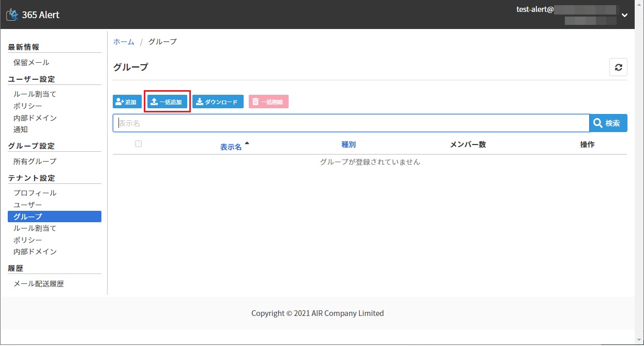Click the 一括削除 trash button

pyautogui.click(x=268, y=102)
